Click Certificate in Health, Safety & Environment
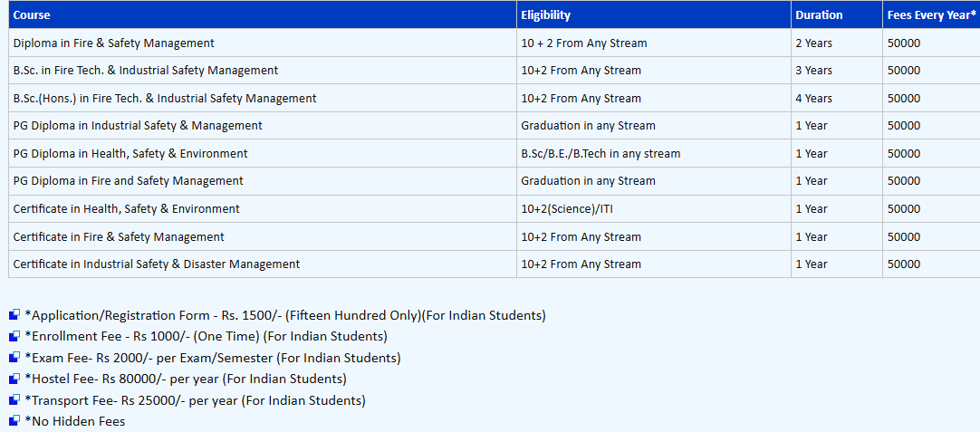This screenshot has height=432, width=980. point(126,208)
